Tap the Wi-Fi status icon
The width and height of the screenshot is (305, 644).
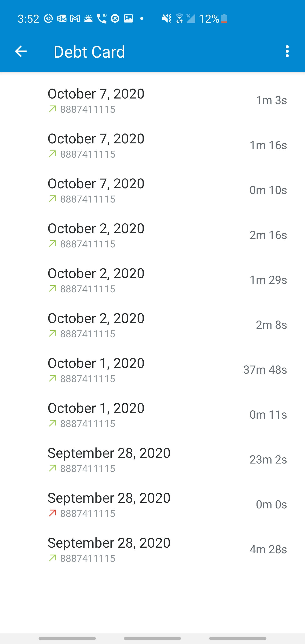[179, 18]
